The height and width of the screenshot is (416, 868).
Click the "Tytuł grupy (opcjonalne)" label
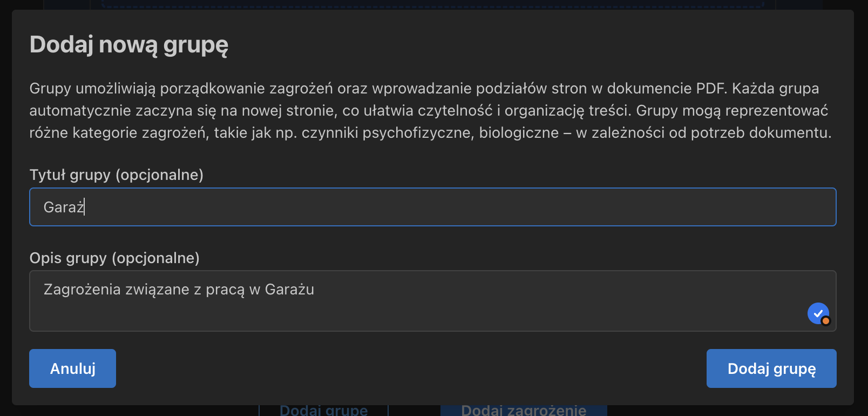click(117, 175)
